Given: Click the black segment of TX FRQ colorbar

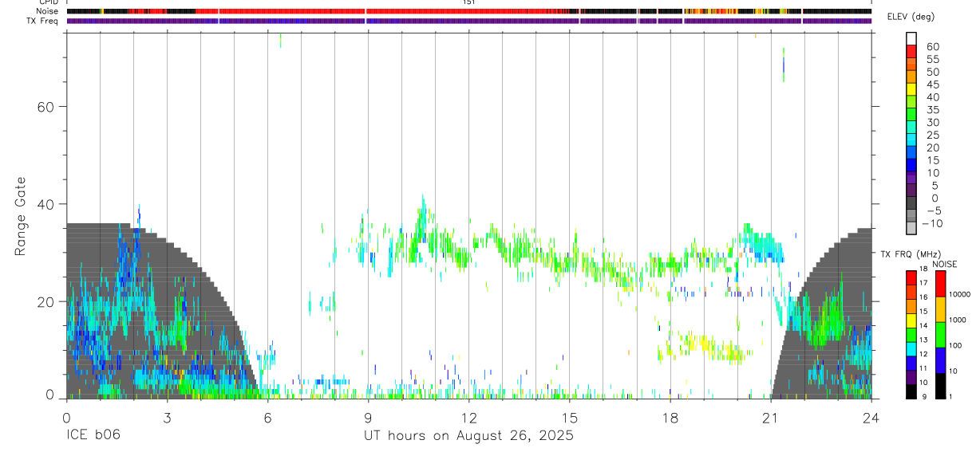Looking at the screenshot, I should [911, 391].
